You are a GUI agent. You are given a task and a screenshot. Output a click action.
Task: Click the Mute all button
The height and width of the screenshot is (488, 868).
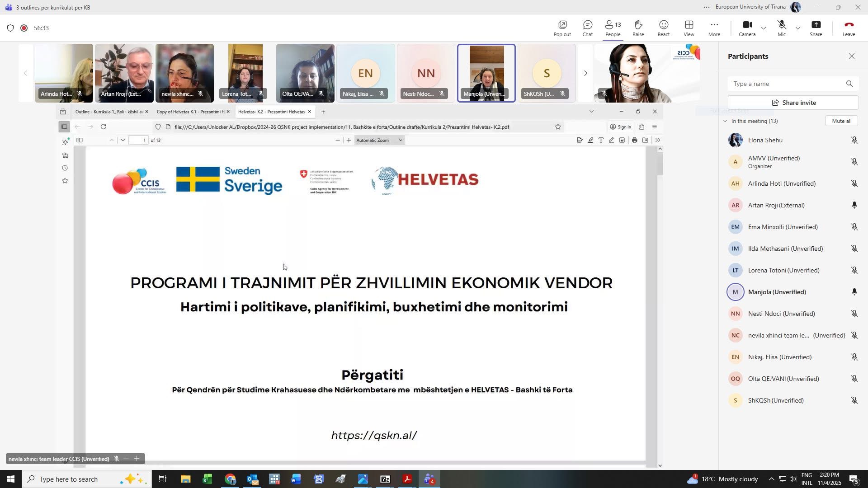841,121
